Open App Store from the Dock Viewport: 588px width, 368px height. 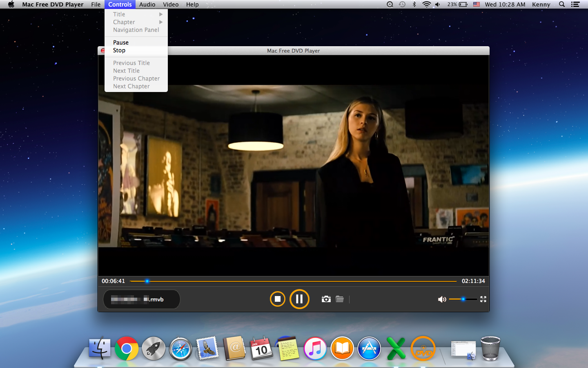[x=369, y=348]
